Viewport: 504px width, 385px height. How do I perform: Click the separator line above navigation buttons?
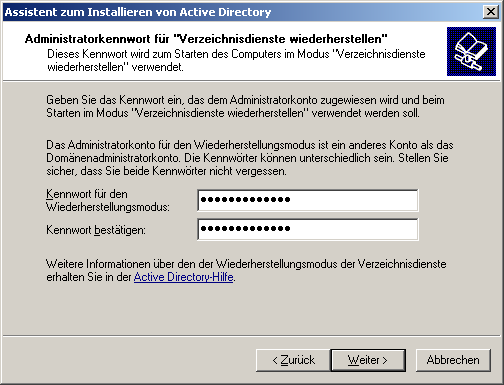pos(252,336)
